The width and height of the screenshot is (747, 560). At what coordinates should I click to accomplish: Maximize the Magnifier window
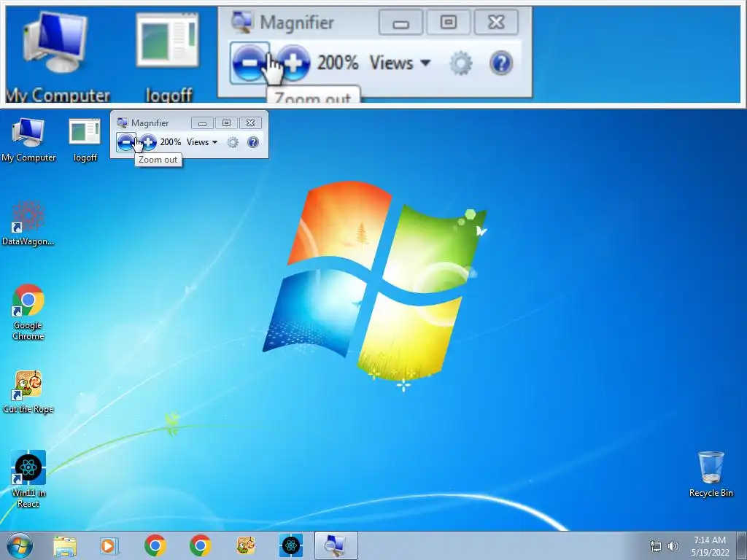click(x=226, y=123)
